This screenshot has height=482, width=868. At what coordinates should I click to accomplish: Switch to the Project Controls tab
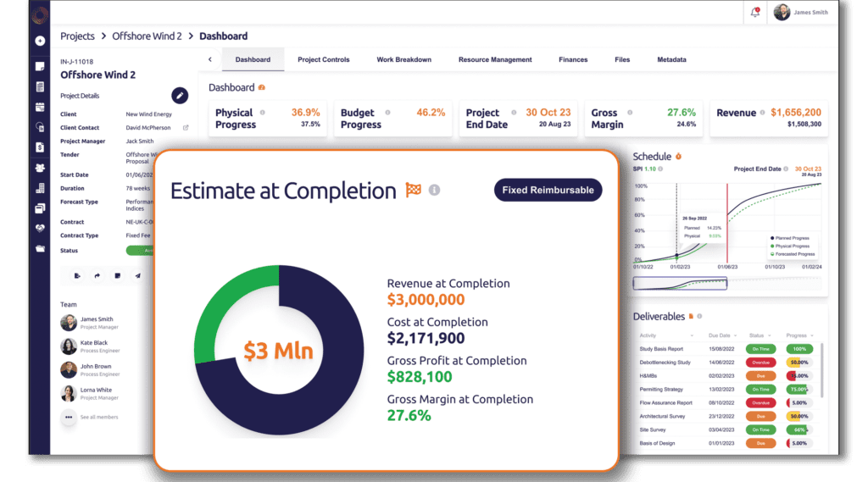tap(323, 60)
